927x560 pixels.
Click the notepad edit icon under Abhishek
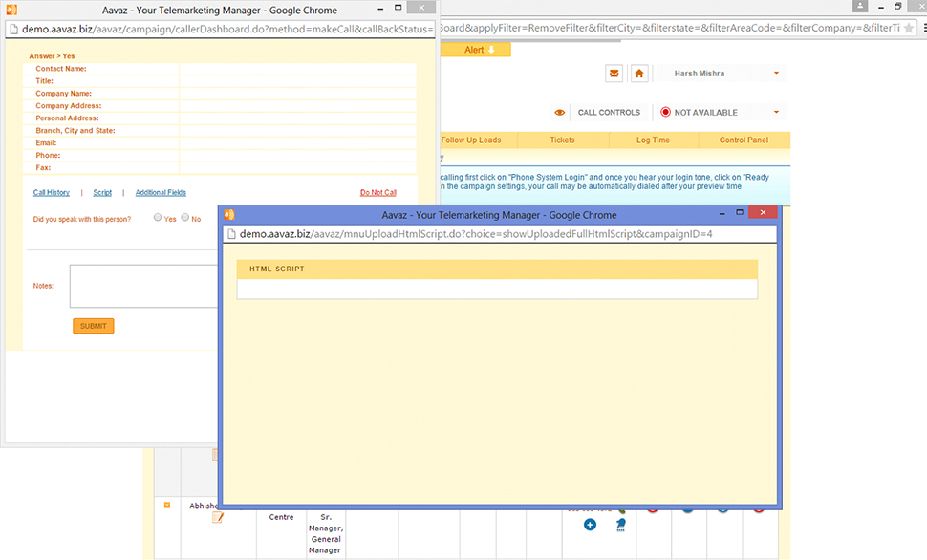[218, 517]
